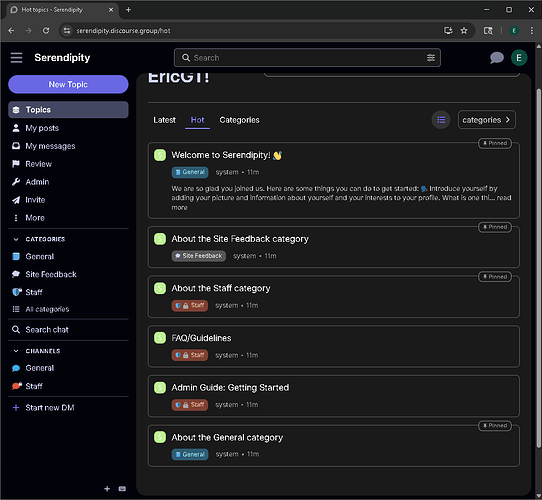Screen dimensions: 542x500
Task: Click the search input field
Action: tap(307, 58)
